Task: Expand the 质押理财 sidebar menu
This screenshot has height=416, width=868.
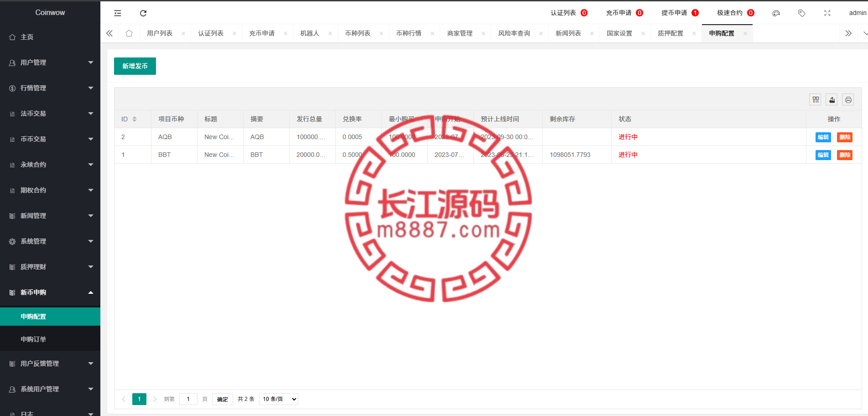Action: (50, 267)
